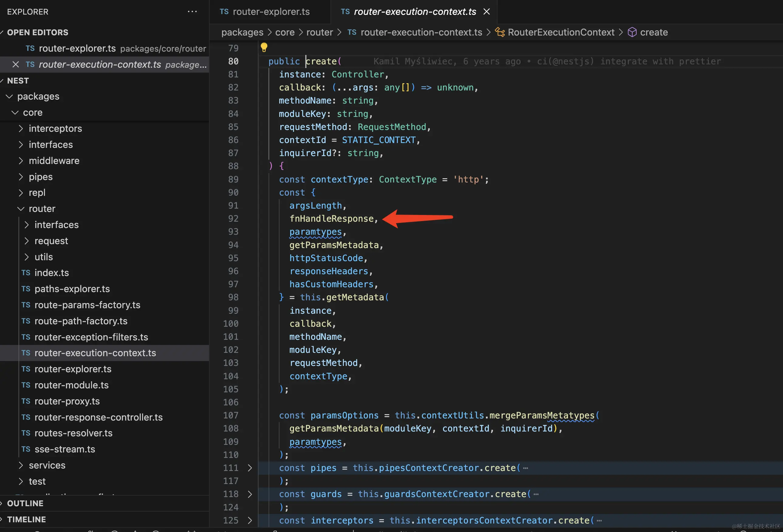Close the router-execution-context.ts editor tab

pos(486,12)
